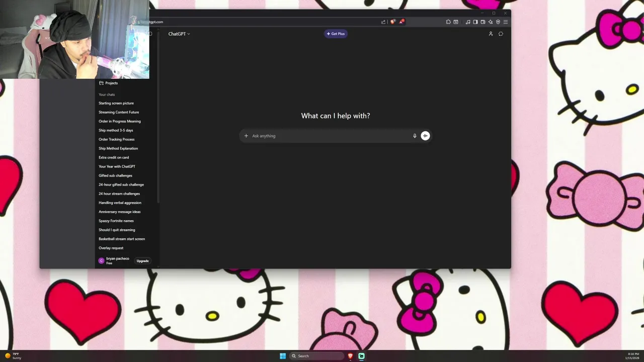Click the webcam overlay thumbnail
644x362 pixels.
pyautogui.click(x=74, y=40)
